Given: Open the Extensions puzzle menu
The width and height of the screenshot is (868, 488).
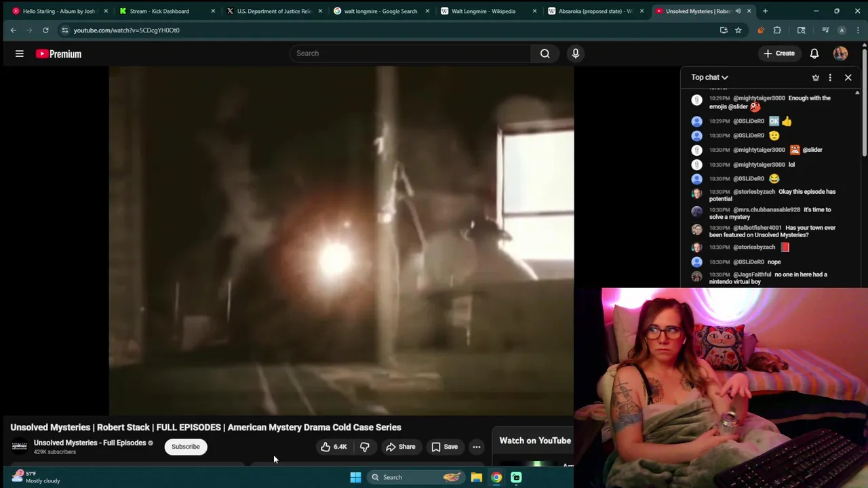Looking at the screenshot, I should [x=777, y=30].
